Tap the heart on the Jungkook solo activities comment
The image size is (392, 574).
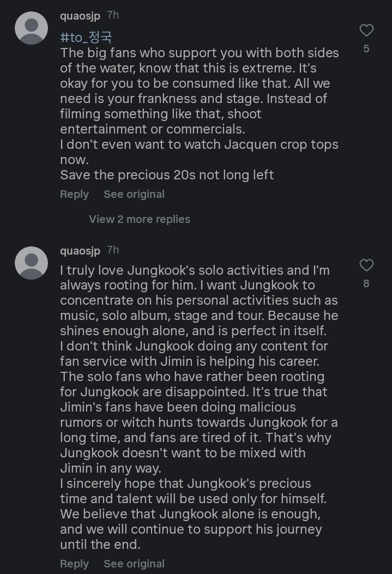[x=366, y=265]
